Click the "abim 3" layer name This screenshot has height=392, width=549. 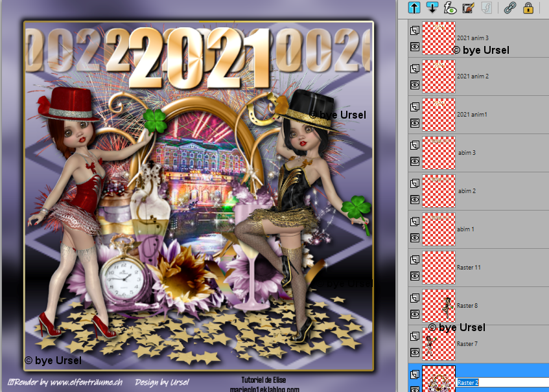(x=467, y=153)
